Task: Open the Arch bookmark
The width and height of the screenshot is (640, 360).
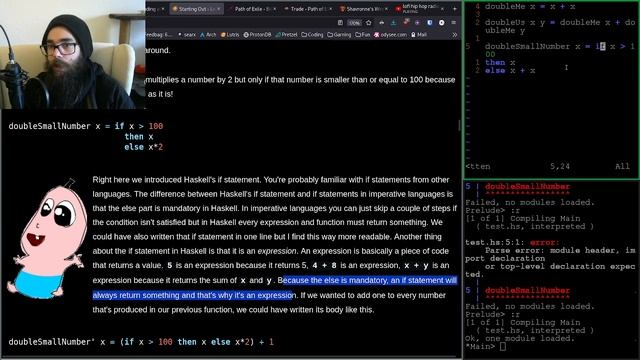Action: pyautogui.click(x=208, y=35)
